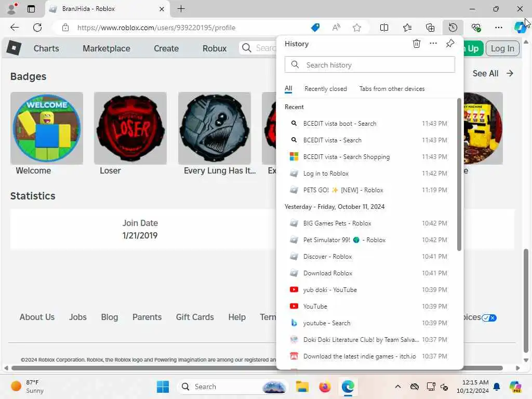The height and width of the screenshot is (399, 532).
Task: Activate Read aloud icon
Action: pos(336,28)
